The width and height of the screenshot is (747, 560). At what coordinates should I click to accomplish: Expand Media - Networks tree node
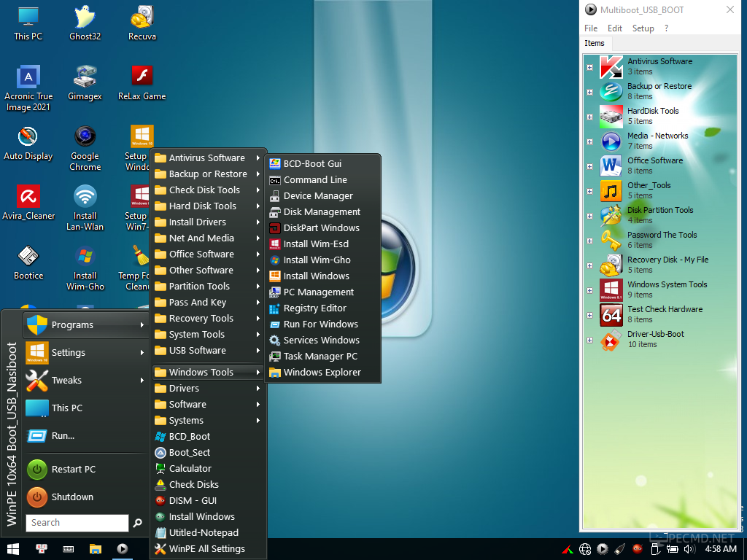coord(589,141)
